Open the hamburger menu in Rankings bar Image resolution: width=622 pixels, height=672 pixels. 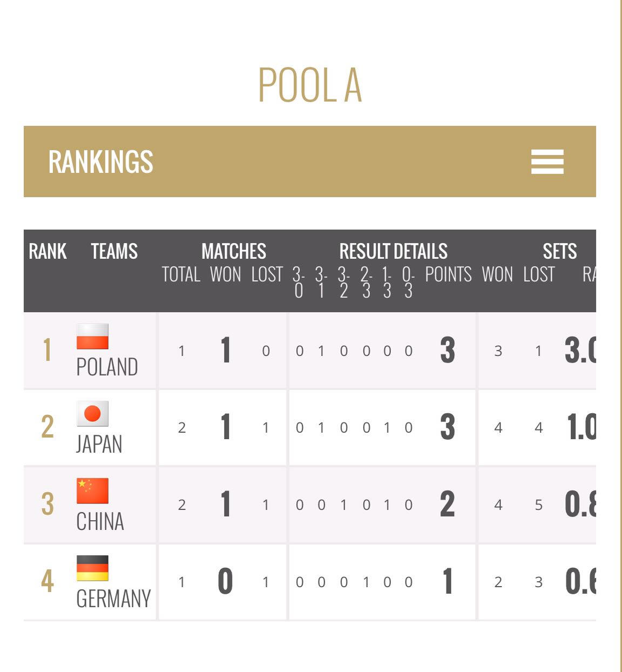(547, 162)
